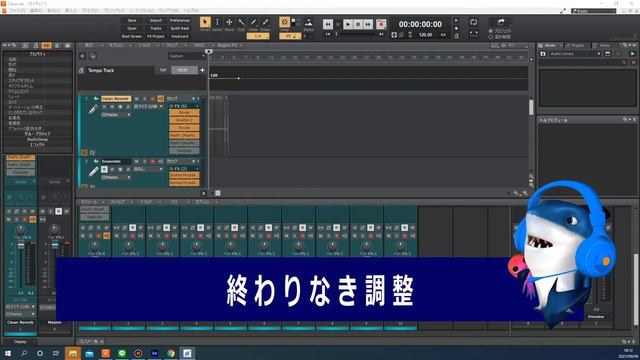Select the Erase tool
This screenshot has height=360, width=640.
coord(265,22)
